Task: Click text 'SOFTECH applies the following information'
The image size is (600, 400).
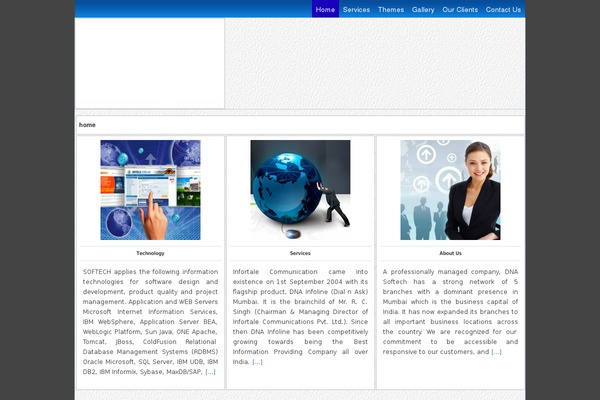Action: (150, 272)
